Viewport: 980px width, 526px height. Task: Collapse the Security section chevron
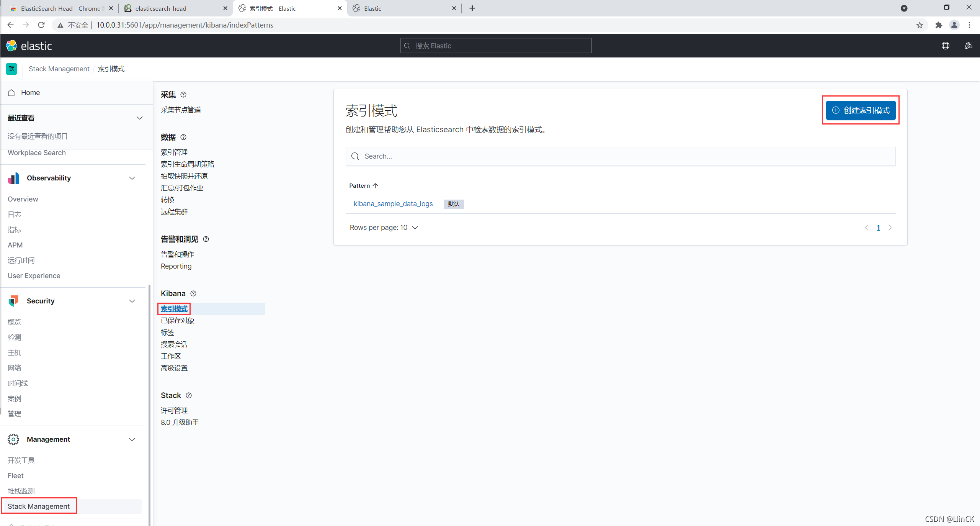(x=132, y=301)
